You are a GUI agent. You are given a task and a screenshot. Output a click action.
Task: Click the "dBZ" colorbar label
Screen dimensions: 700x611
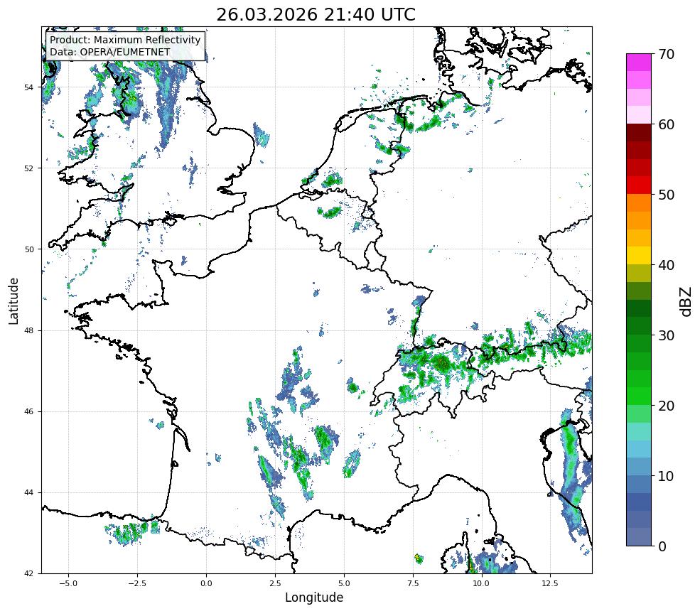coord(686,302)
